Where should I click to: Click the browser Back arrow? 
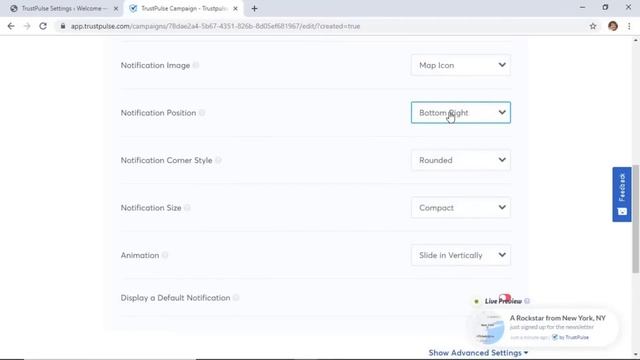pyautogui.click(x=11, y=26)
